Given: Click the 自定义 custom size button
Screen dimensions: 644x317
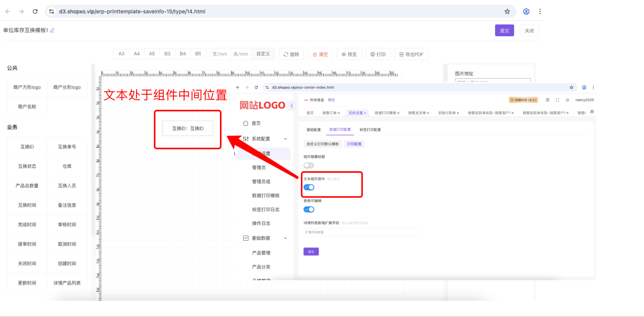Looking at the screenshot, I should point(263,54).
